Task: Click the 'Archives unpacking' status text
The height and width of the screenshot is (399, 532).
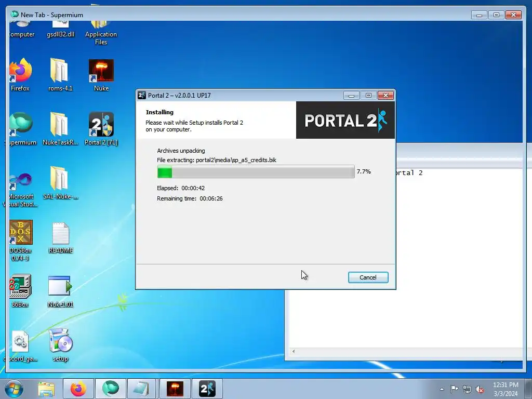Action: coord(181,151)
